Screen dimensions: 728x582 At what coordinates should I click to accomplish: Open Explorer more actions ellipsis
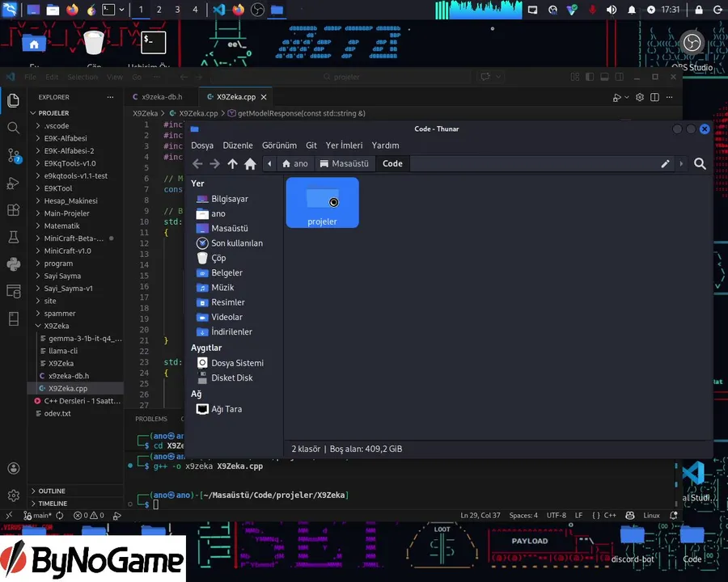(110, 97)
